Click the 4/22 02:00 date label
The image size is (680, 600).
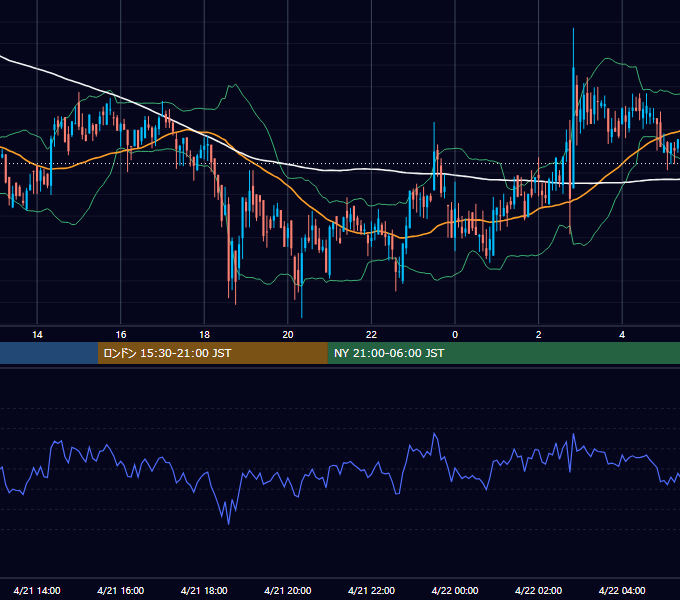[x=539, y=590]
